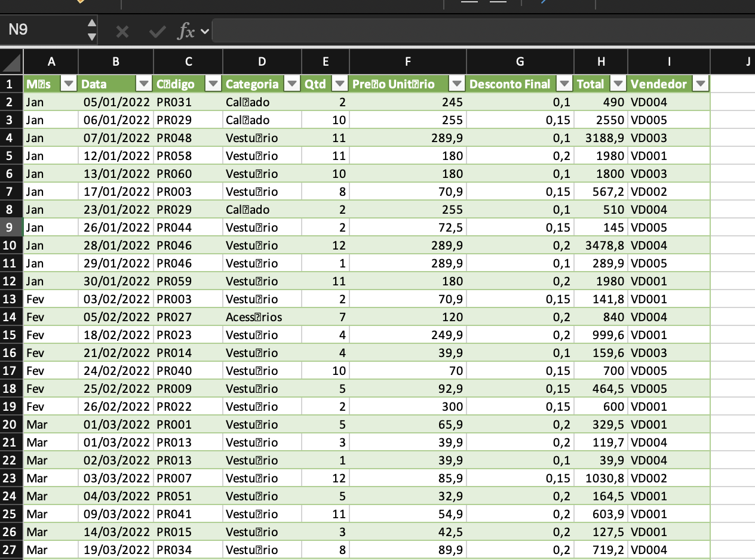
Task: Open the Name Box dropdown arrows
Action: point(91,30)
